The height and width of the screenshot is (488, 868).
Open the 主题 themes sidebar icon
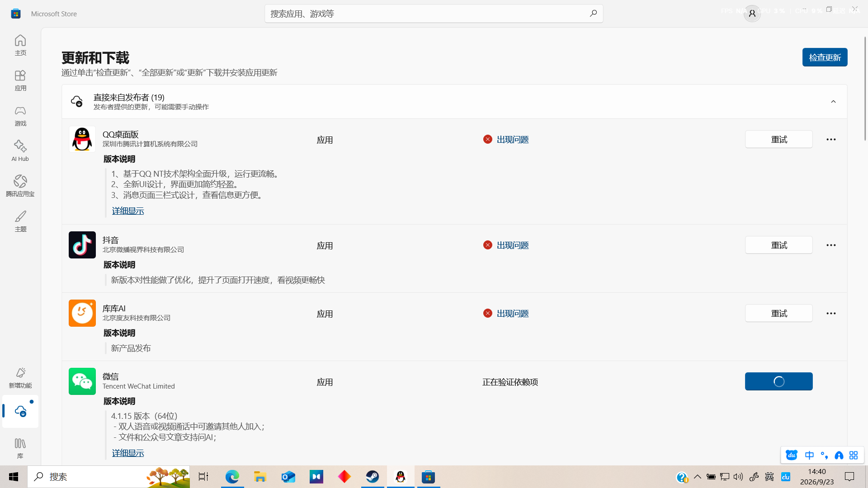coord(20,221)
